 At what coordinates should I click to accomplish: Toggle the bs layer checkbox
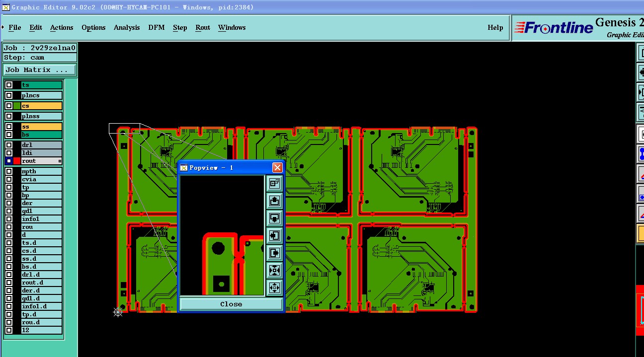(x=9, y=135)
